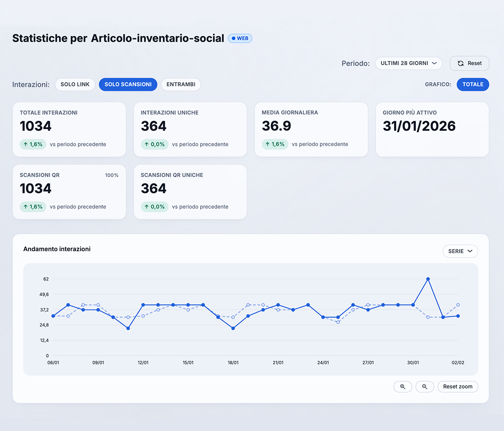Expand the SERIE dropdown in chart

(460, 251)
